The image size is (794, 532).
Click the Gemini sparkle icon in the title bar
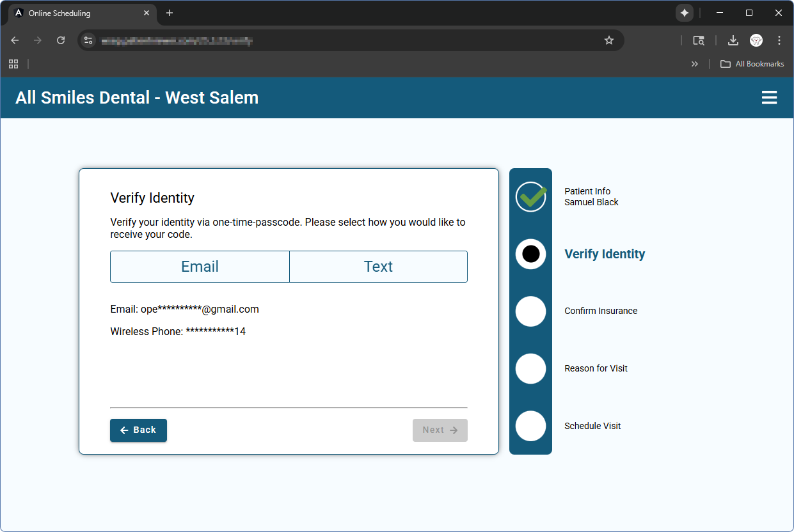[684, 13]
